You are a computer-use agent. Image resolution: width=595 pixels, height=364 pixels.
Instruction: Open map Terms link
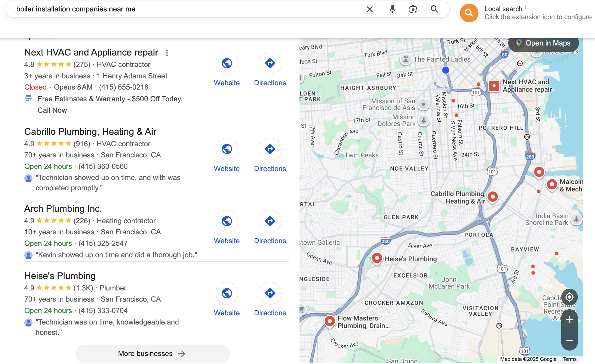[569, 359]
